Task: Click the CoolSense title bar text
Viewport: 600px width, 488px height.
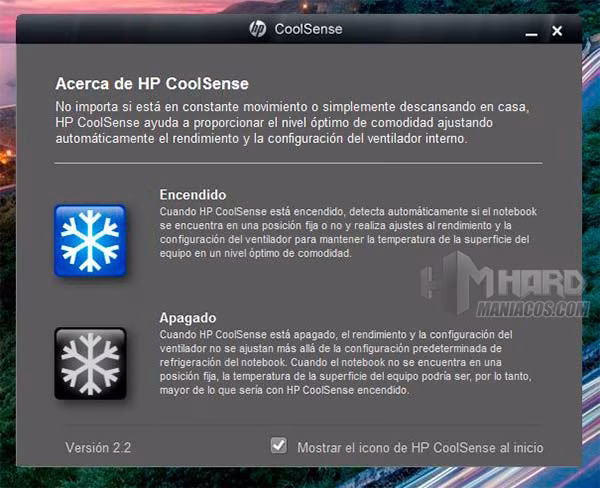Action: tap(308, 29)
